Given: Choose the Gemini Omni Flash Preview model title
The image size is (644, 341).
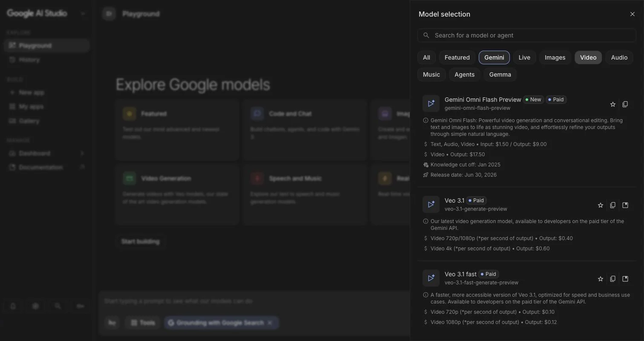Looking at the screenshot, I should point(483,100).
